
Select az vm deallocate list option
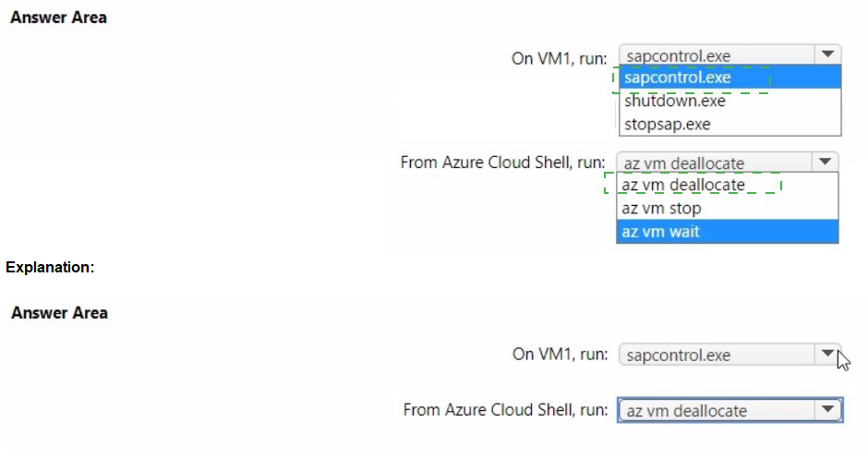[x=683, y=186]
